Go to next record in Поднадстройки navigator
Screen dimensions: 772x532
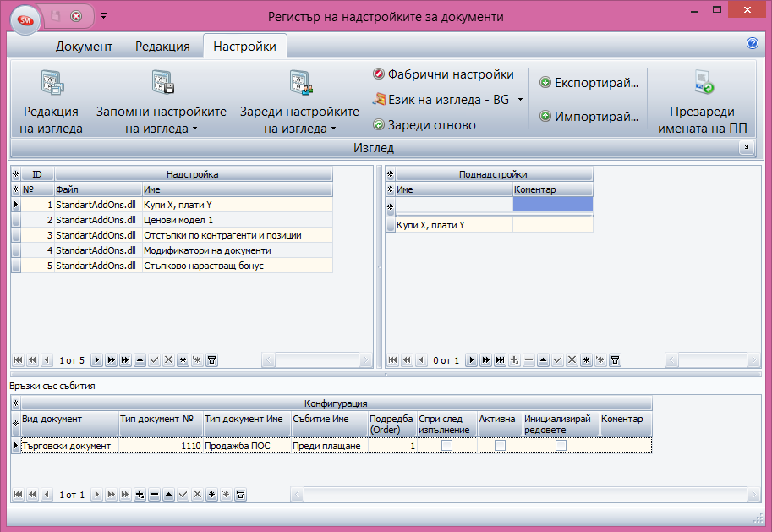pos(471,360)
